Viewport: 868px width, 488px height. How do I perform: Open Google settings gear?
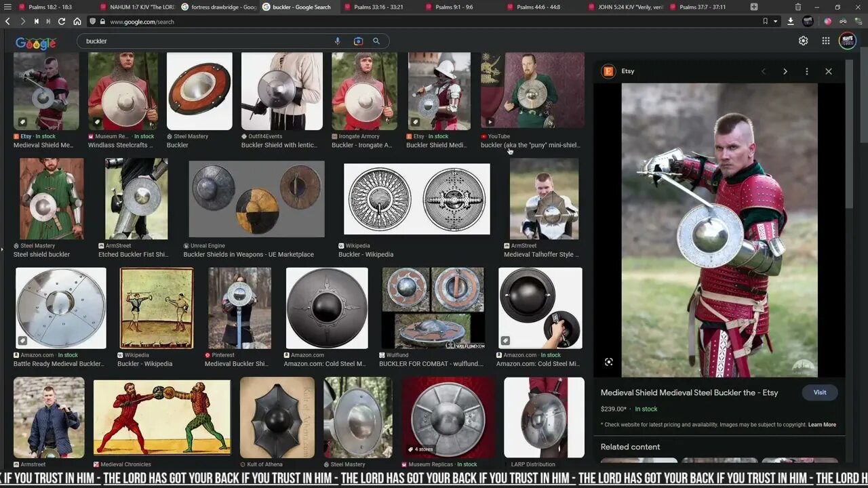tap(804, 41)
